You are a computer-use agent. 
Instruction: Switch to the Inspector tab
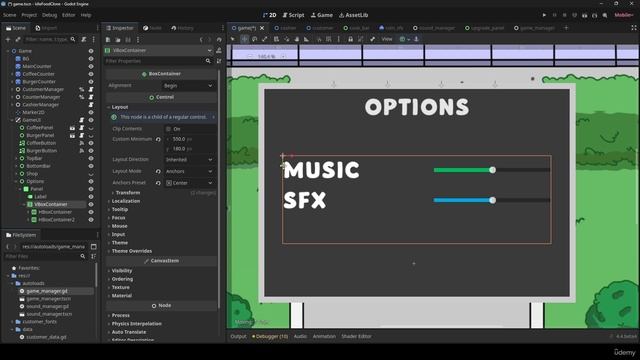(120, 28)
